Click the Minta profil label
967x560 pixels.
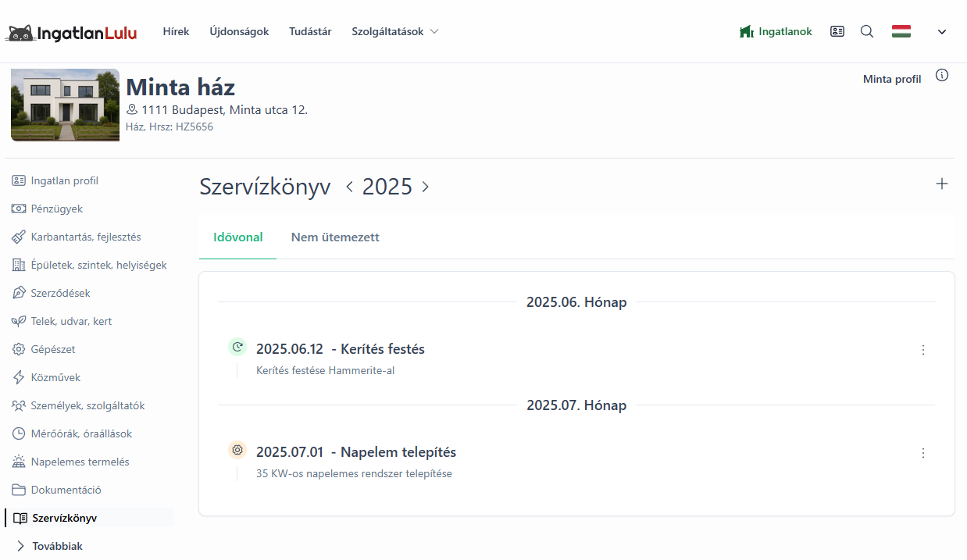(892, 79)
